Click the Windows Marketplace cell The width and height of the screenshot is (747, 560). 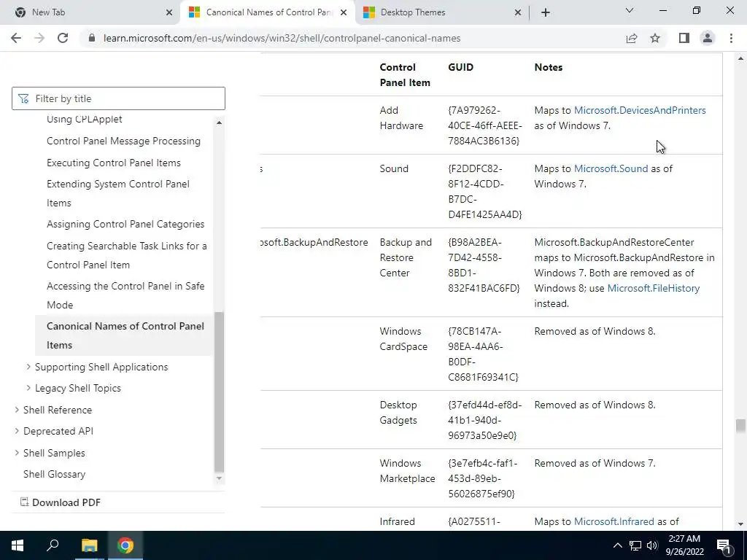coord(407,470)
